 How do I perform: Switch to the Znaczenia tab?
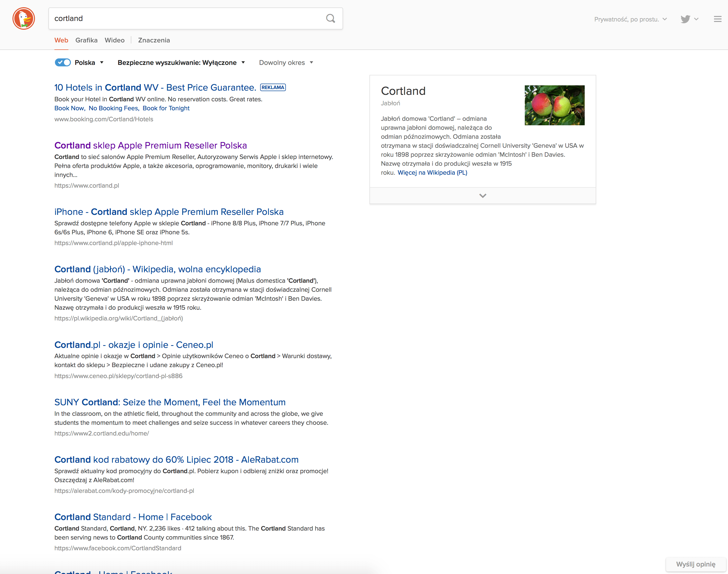pyautogui.click(x=154, y=40)
